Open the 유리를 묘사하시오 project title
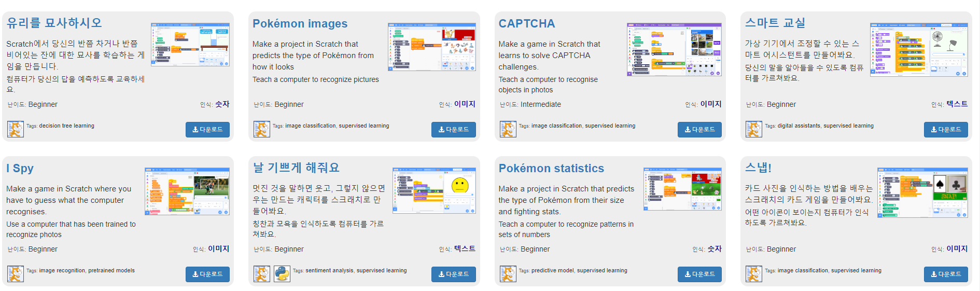 [x=54, y=23]
